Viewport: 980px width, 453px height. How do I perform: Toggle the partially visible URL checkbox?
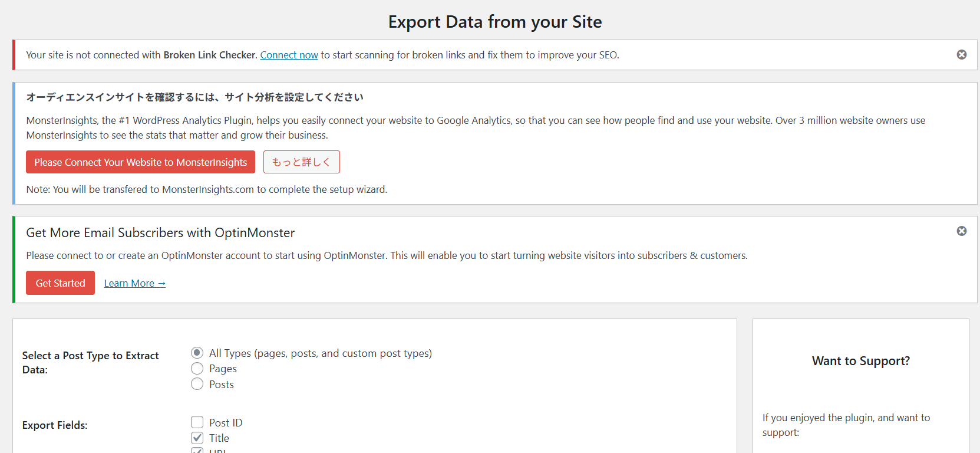tap(197, 451)
